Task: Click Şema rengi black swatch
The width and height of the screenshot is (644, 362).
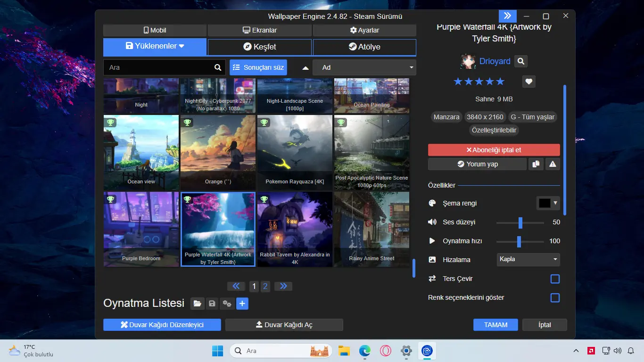Action: point(545,203)
